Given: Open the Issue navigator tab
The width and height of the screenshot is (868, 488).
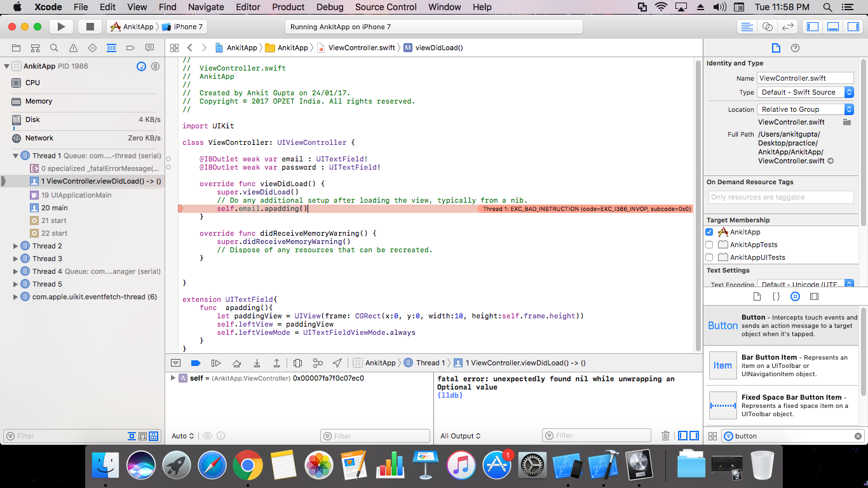Looking at the screenshot, I should [x=73, y=48].
